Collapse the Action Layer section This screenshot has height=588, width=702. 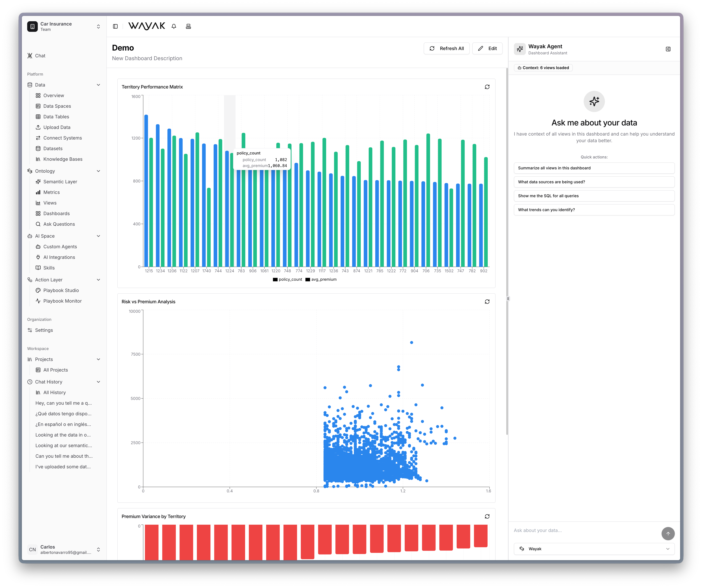point(98,280)
